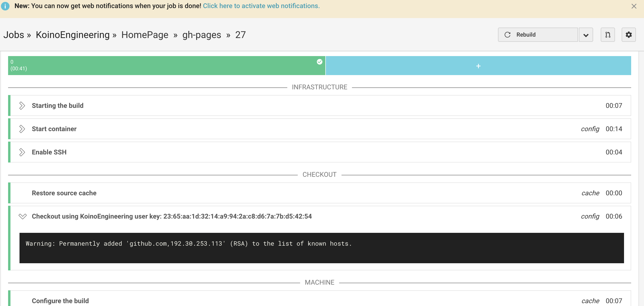Click Configure the build row
Image resolution: width=644 pixels, height=306 pixels.
(x=319, y=298)
